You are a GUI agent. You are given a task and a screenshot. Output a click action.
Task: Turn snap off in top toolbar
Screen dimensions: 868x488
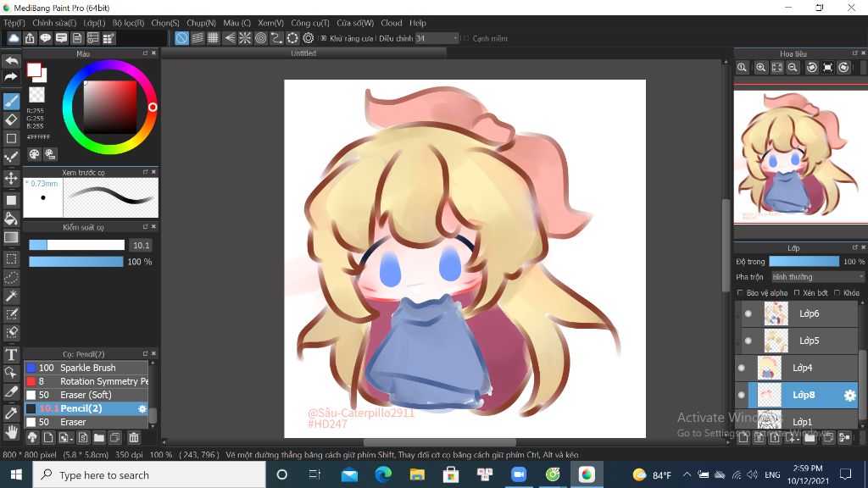181,38
